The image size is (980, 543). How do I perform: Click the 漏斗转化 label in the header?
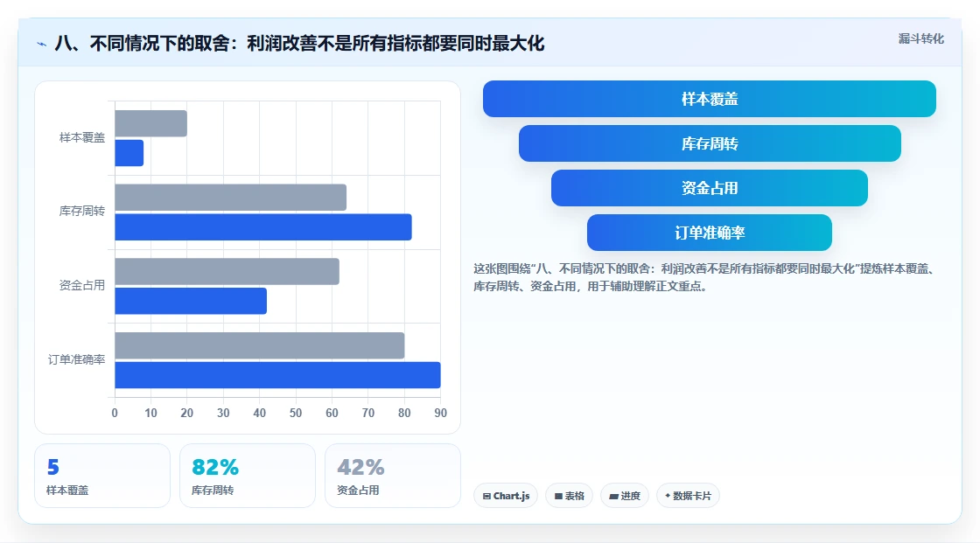click(x=920, y=38)
